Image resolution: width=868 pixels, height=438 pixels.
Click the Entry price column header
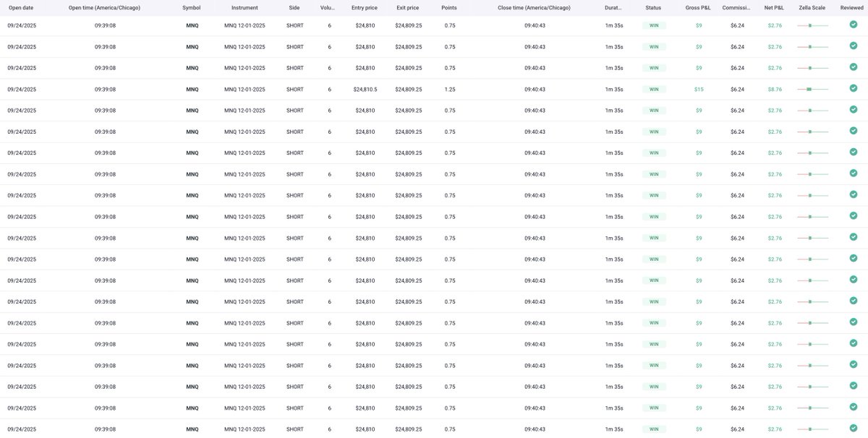click(x=365, y=7)
